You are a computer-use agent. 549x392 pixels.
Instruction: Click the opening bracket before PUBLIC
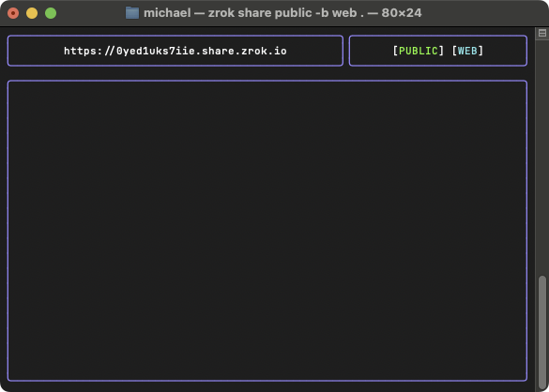point(395,51)
